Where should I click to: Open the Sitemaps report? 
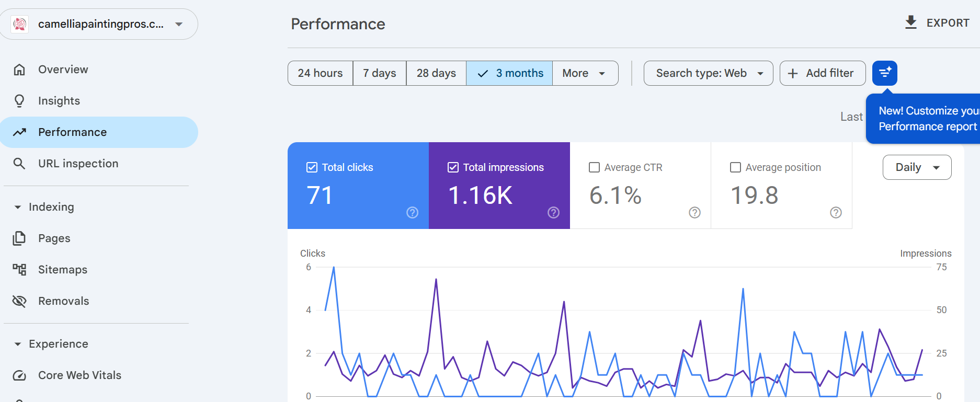click(99, 270)
